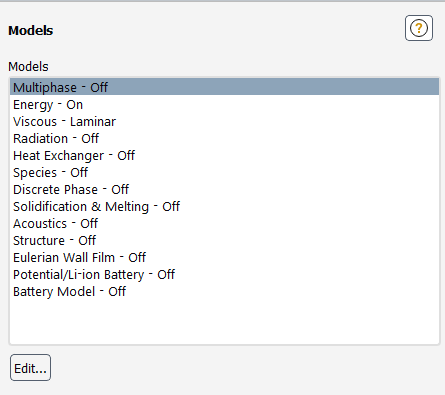Choose Eulerian Wall Film - Off

224,257
